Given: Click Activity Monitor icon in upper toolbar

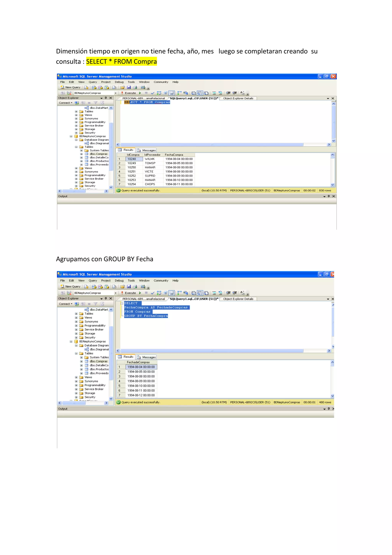Looking at the screenshot, I should pyautogui.click(x=143, y=87).
